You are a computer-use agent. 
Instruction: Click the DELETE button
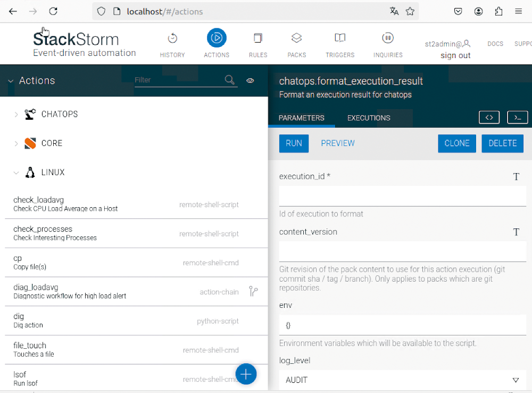503,143
